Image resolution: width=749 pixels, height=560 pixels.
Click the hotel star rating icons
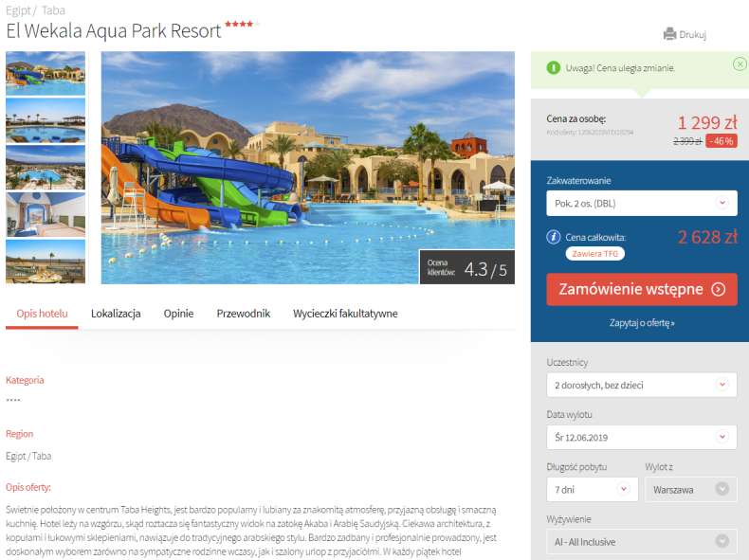[x=242, y=24]
